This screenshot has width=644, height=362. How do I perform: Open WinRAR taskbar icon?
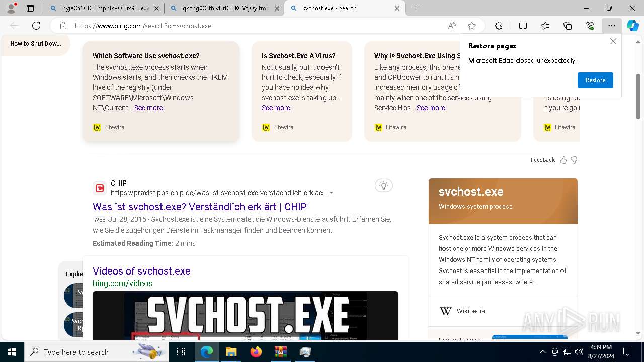pos(280,352)
